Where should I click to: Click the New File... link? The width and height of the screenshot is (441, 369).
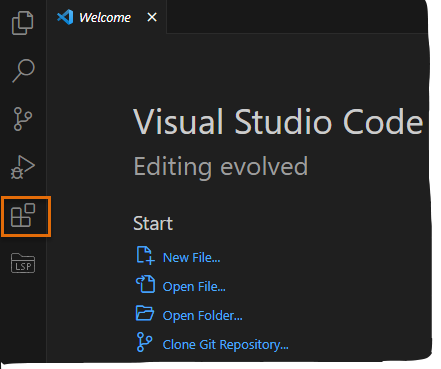point(191,258)
